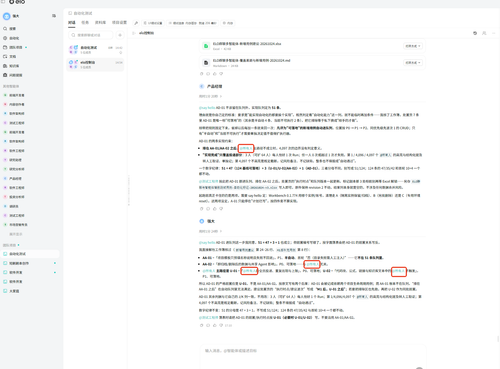Click the @say hello mention in the last message
Image resolution: width=500 pixels, height=369 pixels.
pos(207,242)
